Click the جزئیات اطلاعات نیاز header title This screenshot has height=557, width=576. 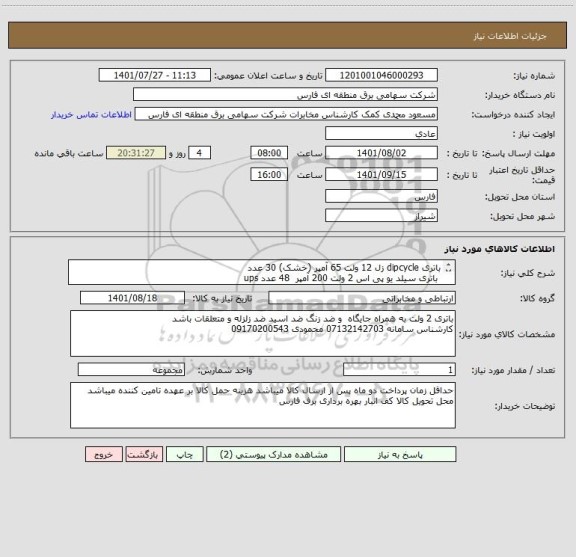(x=510, y=36)
